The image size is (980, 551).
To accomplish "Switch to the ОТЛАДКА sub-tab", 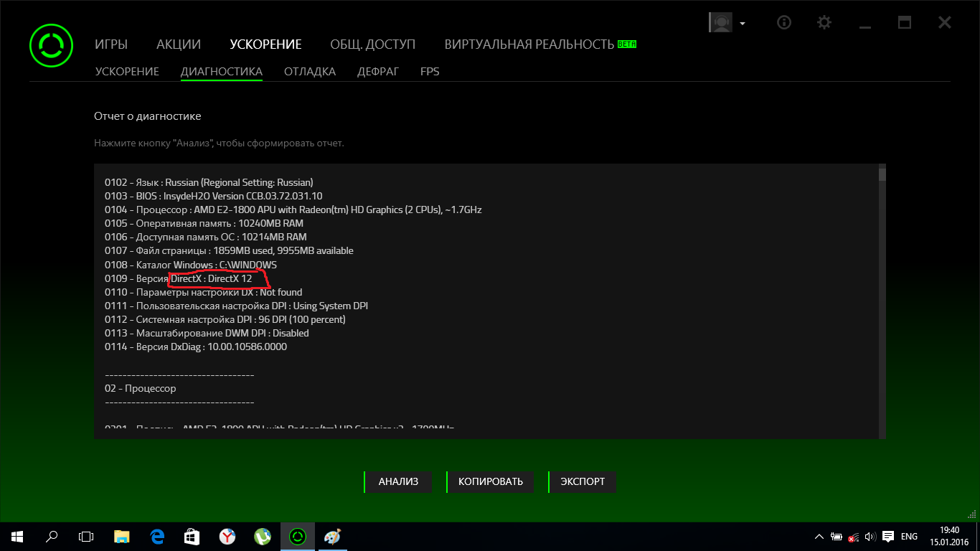I will pos(310,72).
